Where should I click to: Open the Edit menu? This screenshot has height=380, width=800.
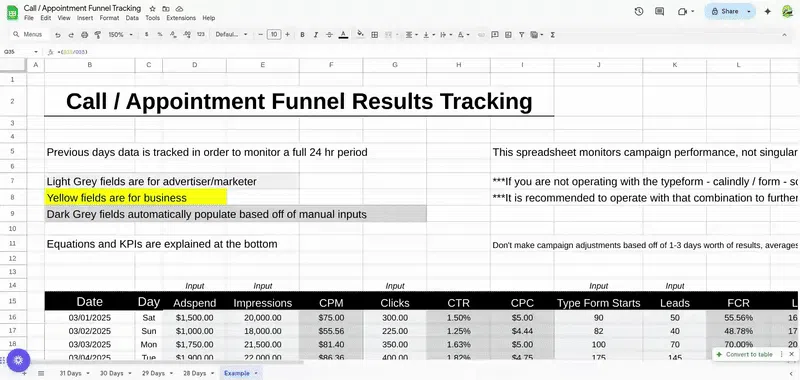[46, 18]
